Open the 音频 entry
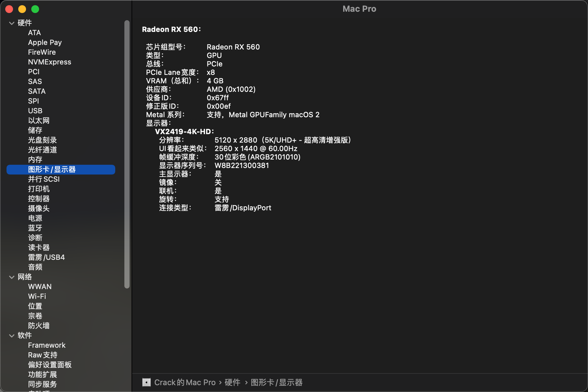Viewport: 588px width, 392px height. click(35, 267)
